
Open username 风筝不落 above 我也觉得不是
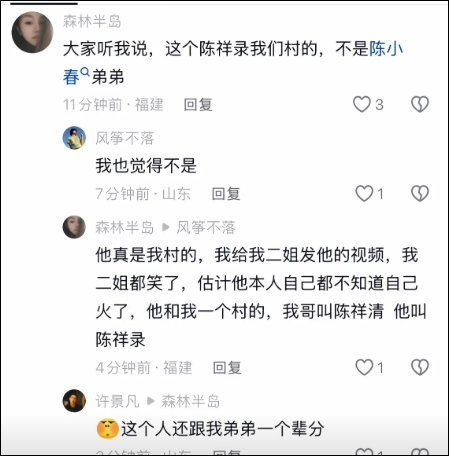(x=125, y=138)
